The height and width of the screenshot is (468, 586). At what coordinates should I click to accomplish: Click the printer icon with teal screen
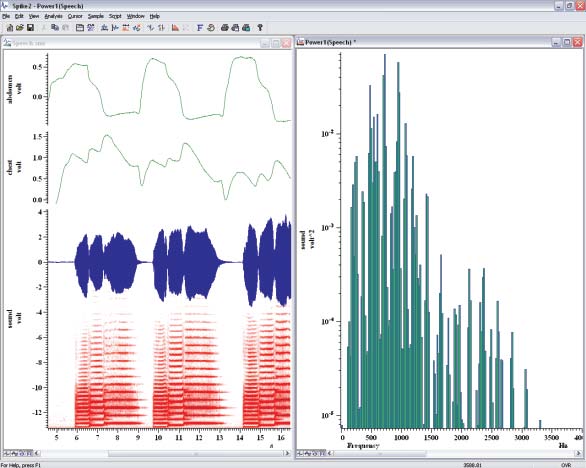click(x=246, y=28)
